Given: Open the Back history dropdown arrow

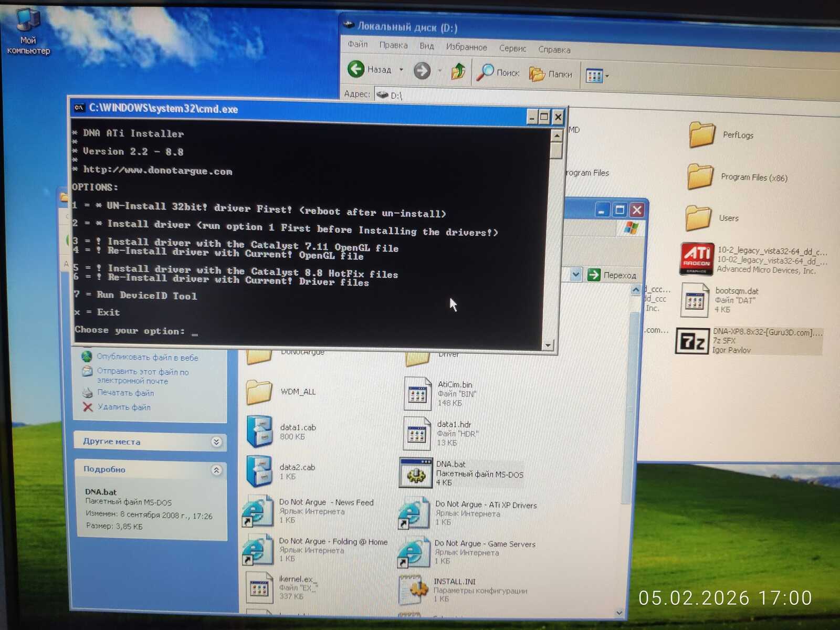Looking at the screenshot, I should (x=401, y=70).
